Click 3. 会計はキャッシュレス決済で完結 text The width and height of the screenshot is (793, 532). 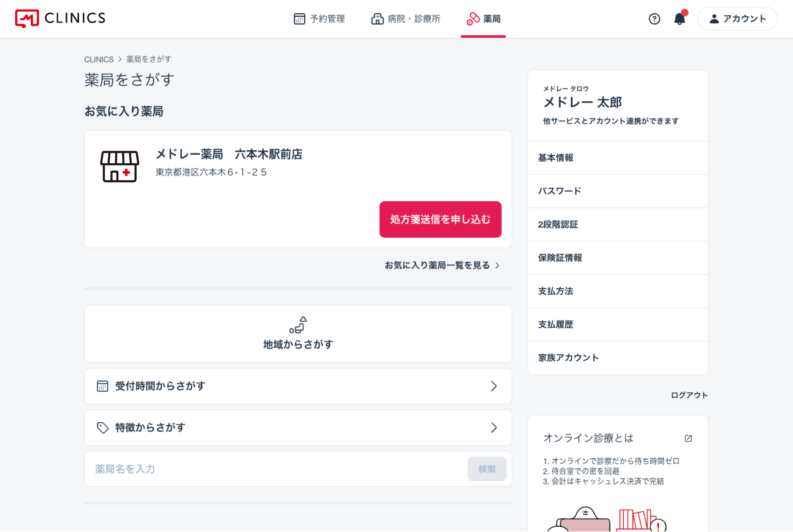pos(603,481)
